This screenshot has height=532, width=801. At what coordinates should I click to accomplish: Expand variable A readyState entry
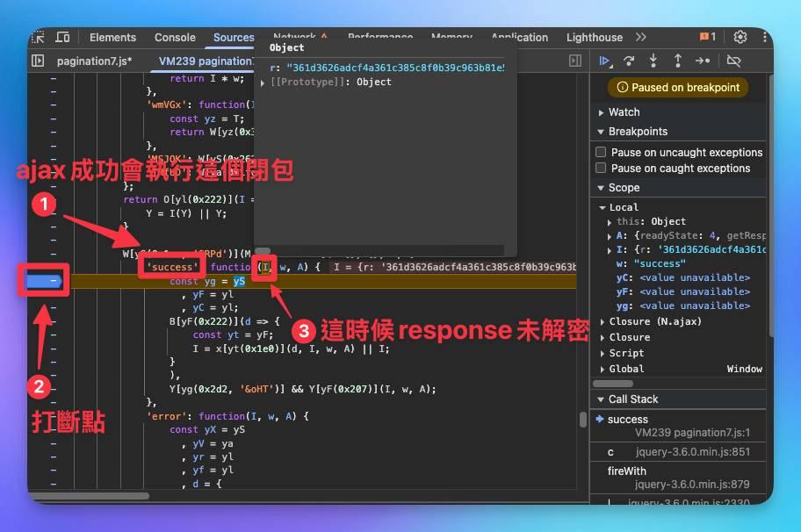(x=610, y=236)
